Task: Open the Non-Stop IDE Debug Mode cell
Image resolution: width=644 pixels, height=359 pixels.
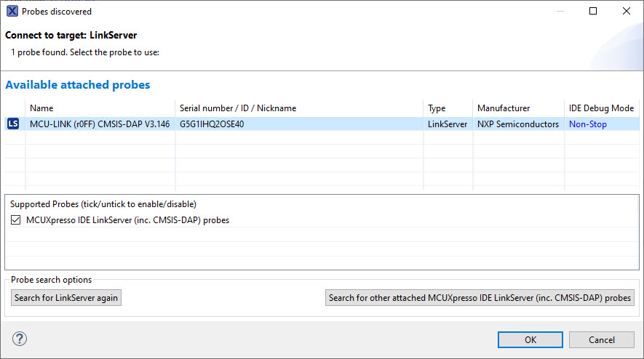Action: click(587, 124)
